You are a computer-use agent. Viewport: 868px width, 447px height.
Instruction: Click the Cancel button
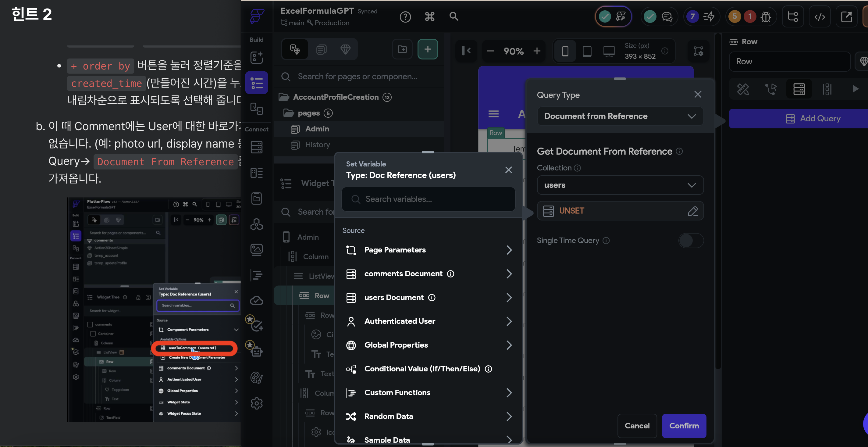(x=637, y=426)
